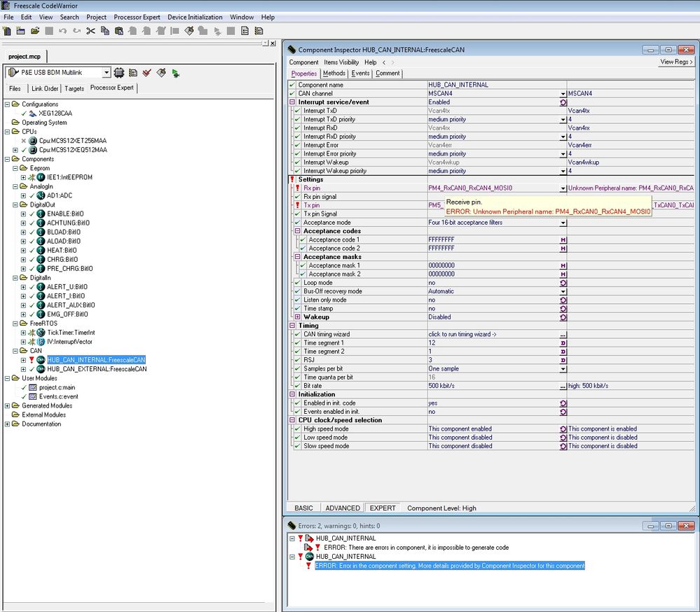Open the Project menu

click(x=96, y=17)
